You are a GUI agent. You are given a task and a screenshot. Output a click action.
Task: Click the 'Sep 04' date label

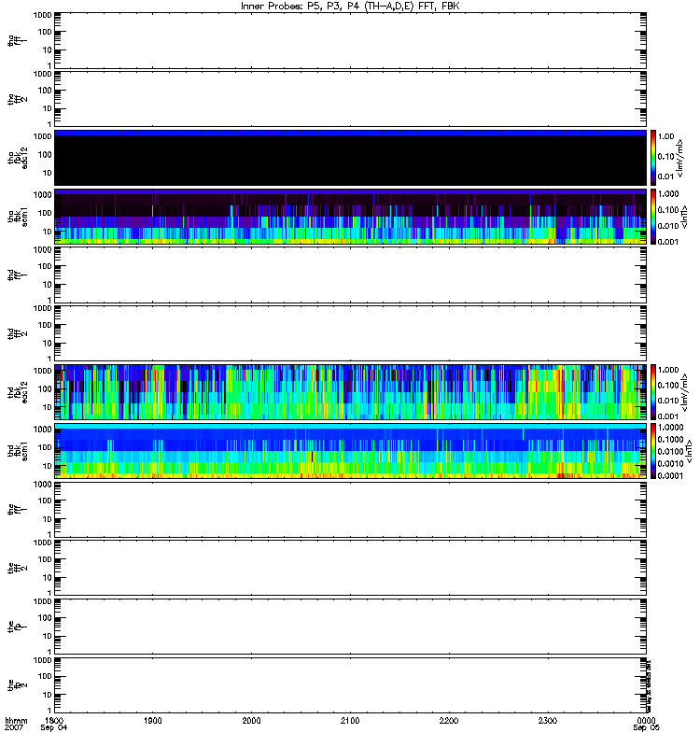pyautogui.click(x=54, y=727)
